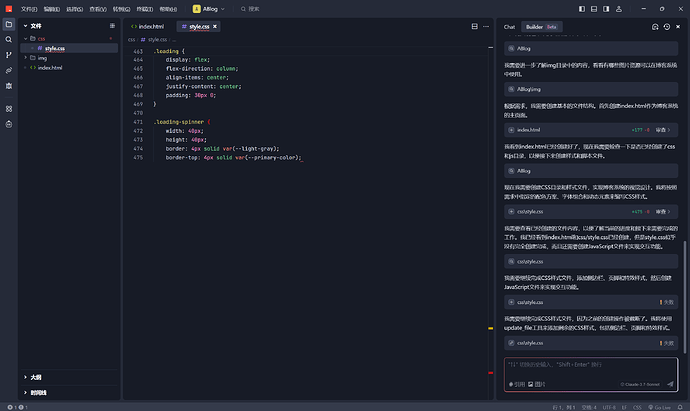The width and height of the screenshot is (690, 411).
Task: Click 行 1, 列 1 cursor position in status bar
Action: (x=564, y=407)
